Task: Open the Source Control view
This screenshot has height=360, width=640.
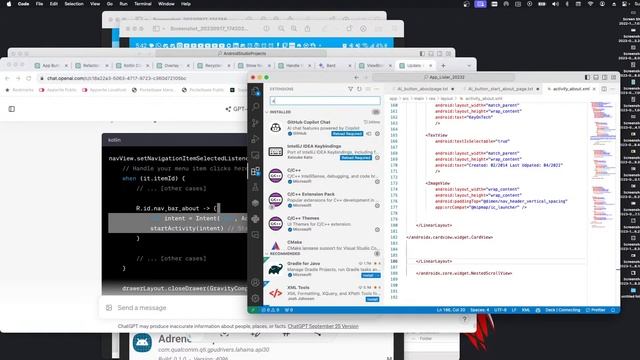Action: [x=256, y=123]
